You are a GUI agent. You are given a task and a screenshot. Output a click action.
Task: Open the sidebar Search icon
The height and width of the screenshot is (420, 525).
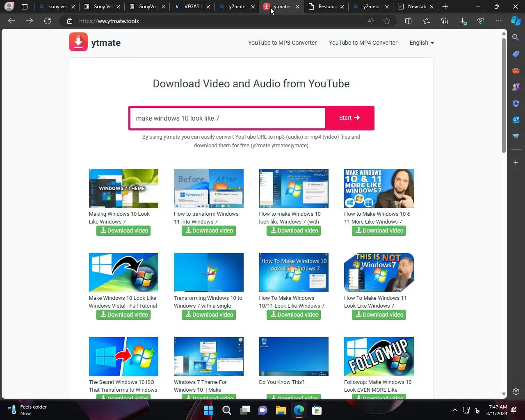pyautogui.click(x=516, y=38)
